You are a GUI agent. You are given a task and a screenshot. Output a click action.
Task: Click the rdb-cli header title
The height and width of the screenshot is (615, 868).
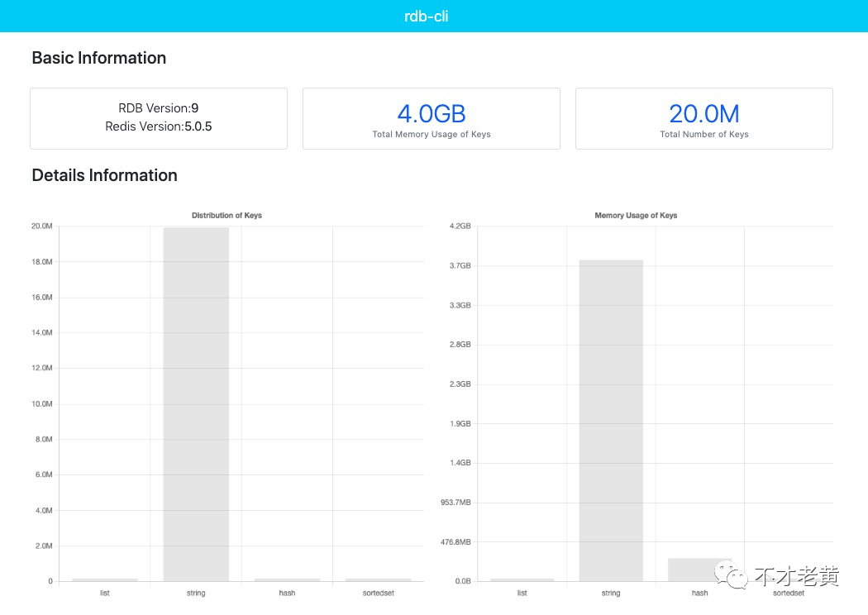(426, 16)
